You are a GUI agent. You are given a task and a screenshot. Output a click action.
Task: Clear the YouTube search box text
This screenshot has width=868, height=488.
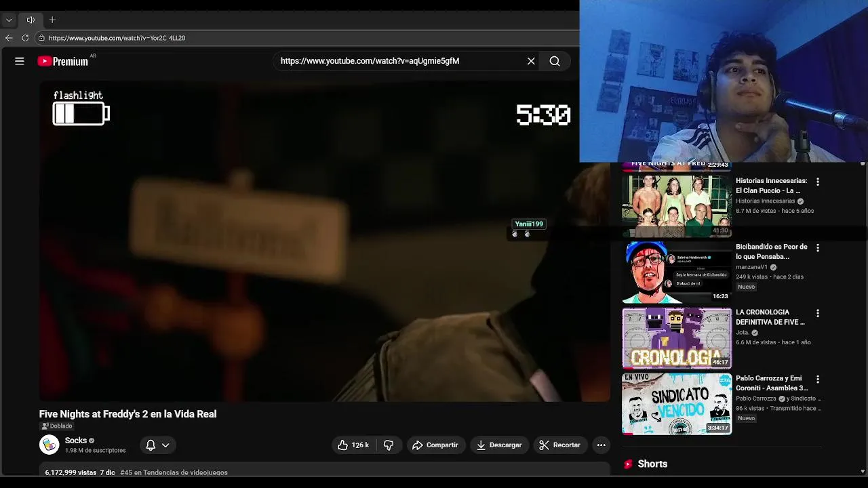531,61
